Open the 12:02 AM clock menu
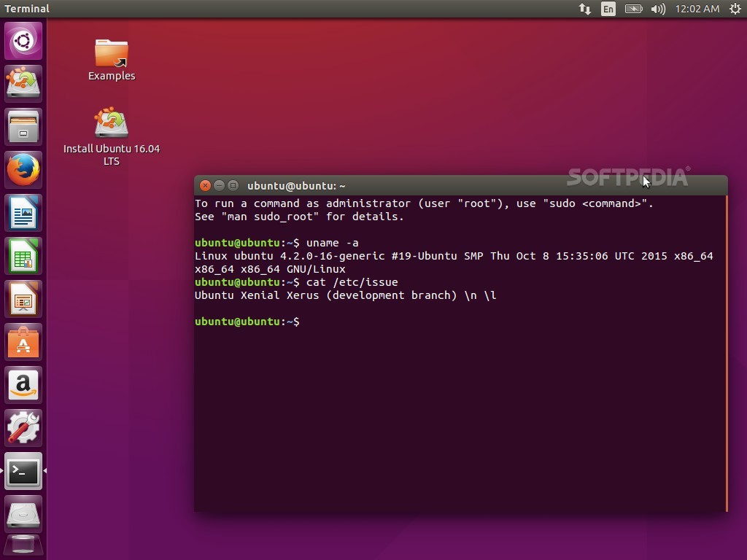 (x=697, y=9)
